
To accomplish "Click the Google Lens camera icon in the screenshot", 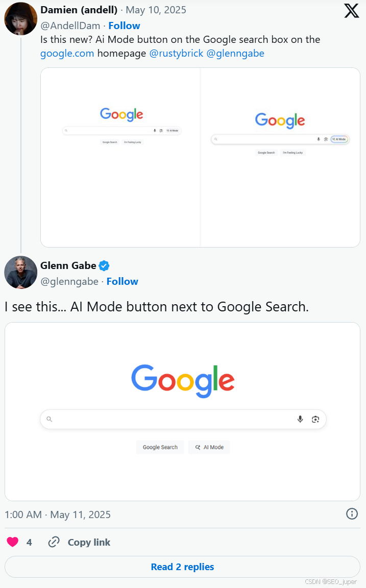I will 315,419.
